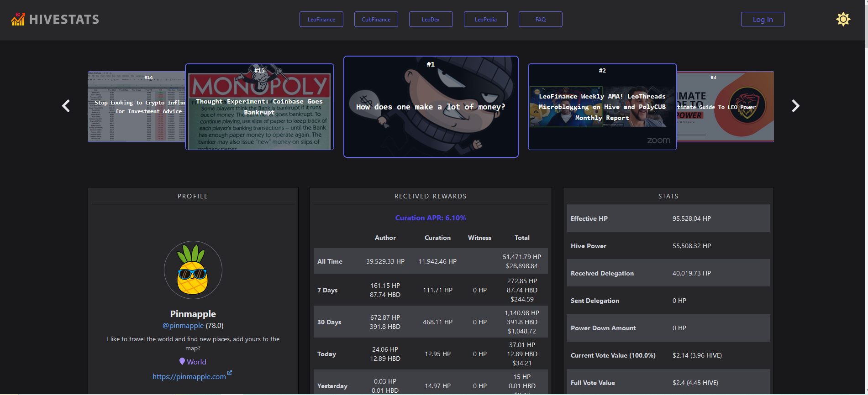Click the STATS panel heading
The height and width of the screenshot is (395, 868).
click(668, 196)
